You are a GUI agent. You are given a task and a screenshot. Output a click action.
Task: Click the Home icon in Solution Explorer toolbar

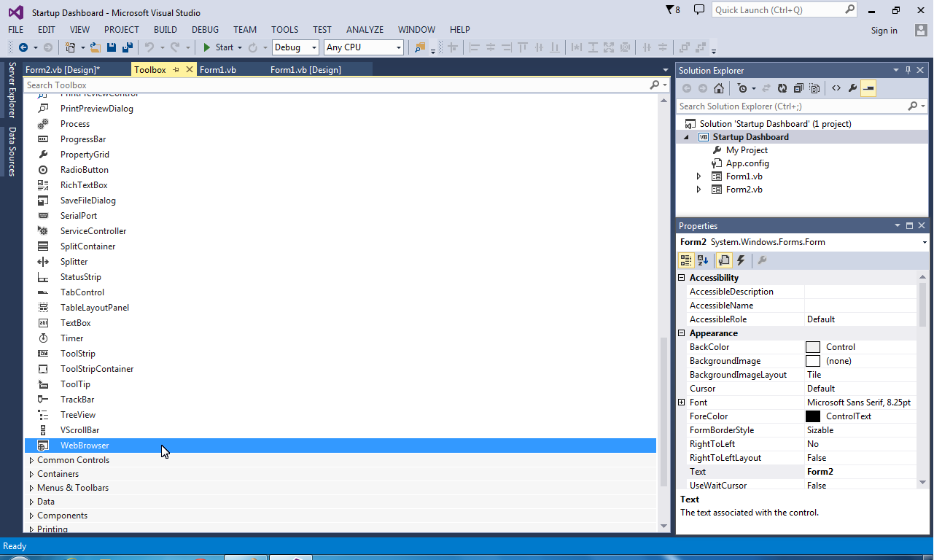(720, 87)
